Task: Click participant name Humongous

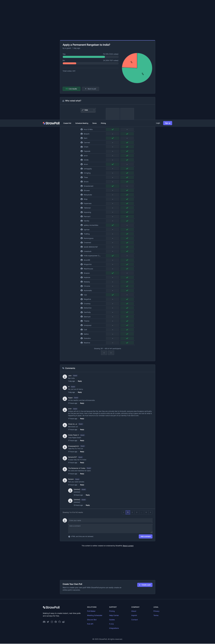Action: [88, 238]
